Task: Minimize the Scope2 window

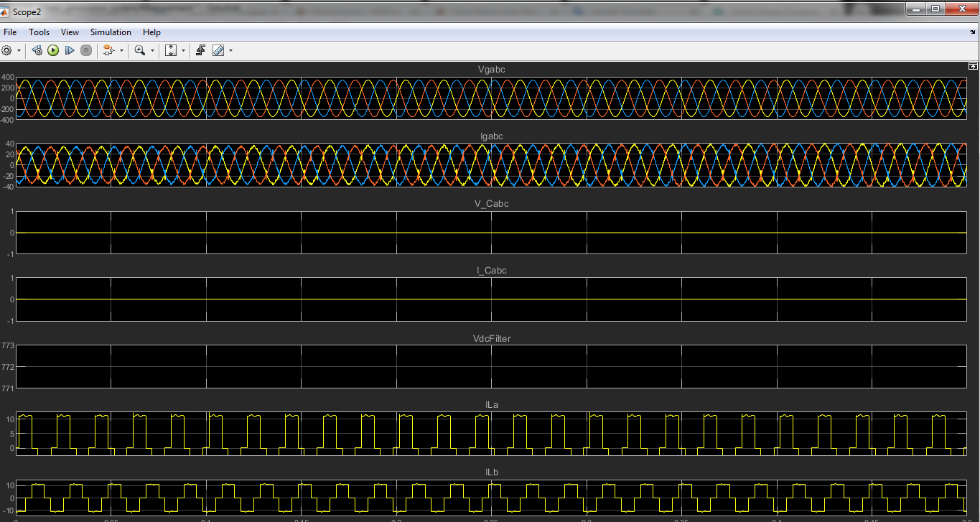Action: point(915,9)
